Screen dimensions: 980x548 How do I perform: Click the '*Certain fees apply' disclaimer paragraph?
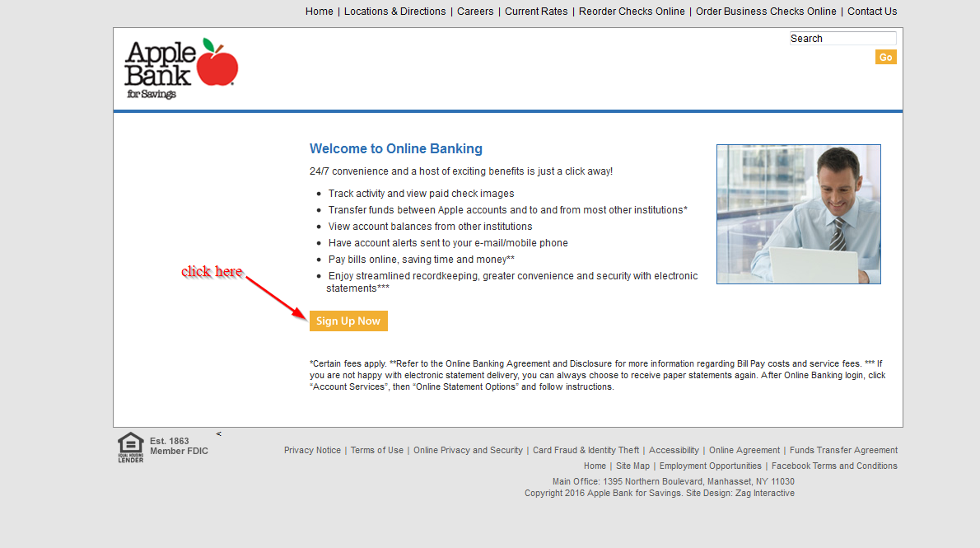point(598,375)
